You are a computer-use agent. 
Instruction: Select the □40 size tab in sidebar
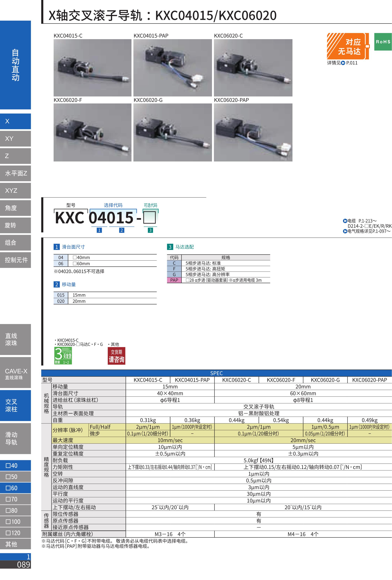coord(15,465)
